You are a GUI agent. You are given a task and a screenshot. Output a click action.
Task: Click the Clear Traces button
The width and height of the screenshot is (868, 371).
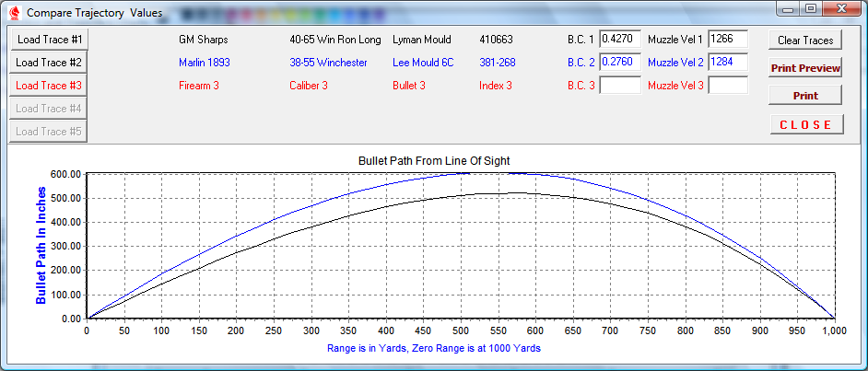click(x=805, y=41)
